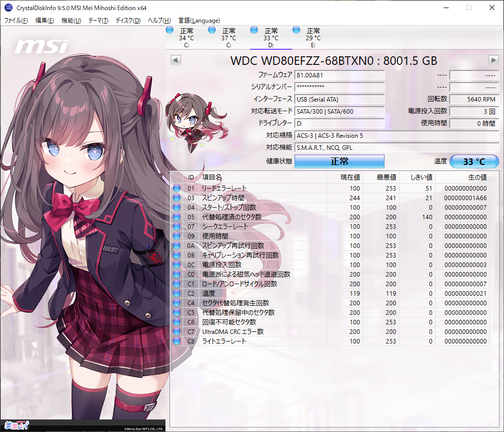Click the インターフェース field USB (Serial ATA)
Image resolution: width=504 pixels, height=432 pixels.
(340, 99)
